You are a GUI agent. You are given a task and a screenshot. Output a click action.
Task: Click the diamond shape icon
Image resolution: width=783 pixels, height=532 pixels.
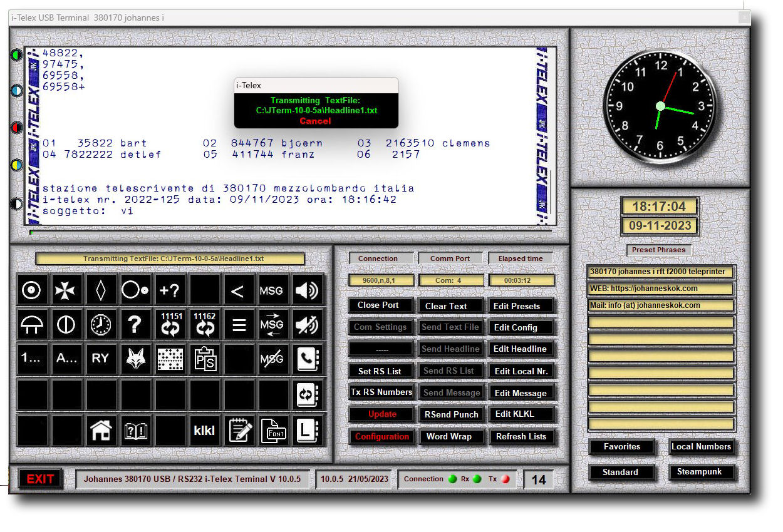(101, 290)
